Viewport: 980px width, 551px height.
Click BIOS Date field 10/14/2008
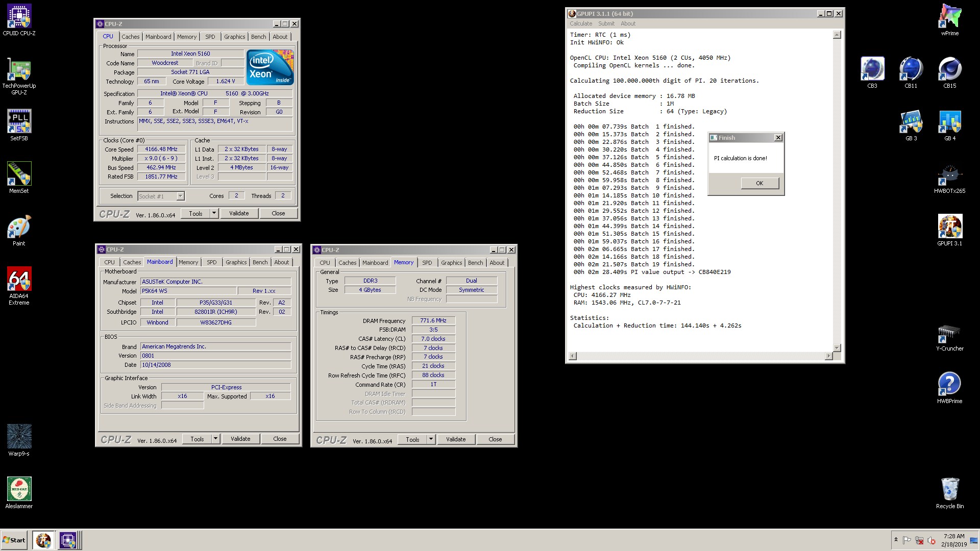pos(215,365)
